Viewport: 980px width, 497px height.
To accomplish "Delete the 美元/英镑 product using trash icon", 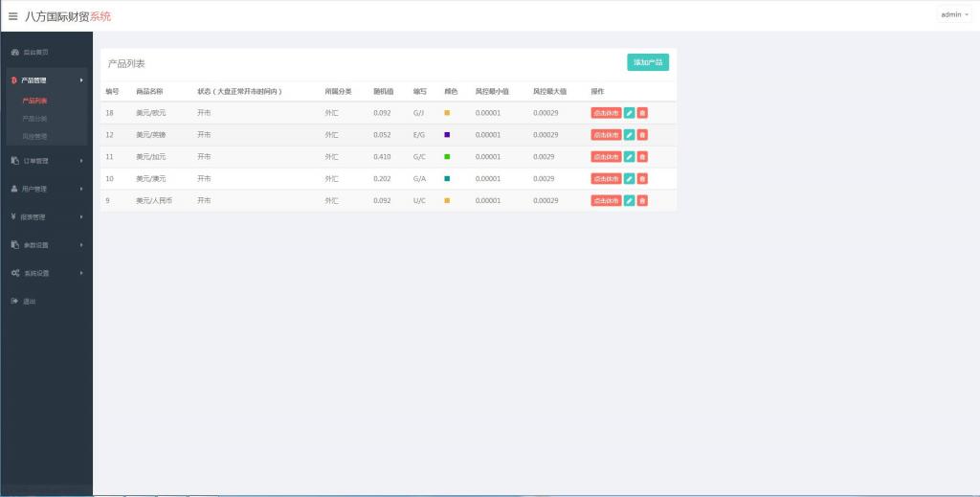I will [x=642, y=135].
